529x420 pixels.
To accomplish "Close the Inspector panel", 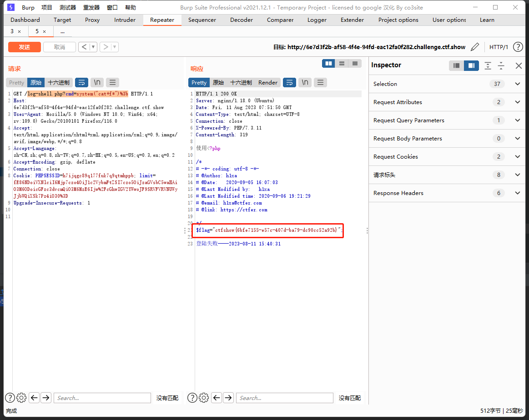I will click(x=519, y=66).
